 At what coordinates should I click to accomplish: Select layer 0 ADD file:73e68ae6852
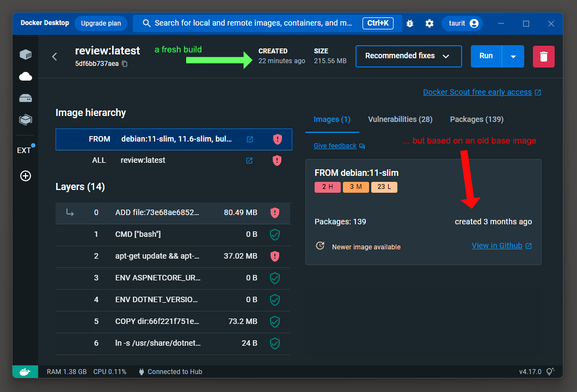pyautogui.click(x=173, y=213)
